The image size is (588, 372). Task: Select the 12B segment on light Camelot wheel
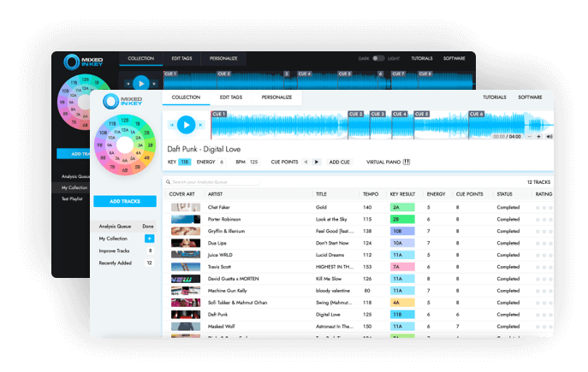(x=125, y=121)
